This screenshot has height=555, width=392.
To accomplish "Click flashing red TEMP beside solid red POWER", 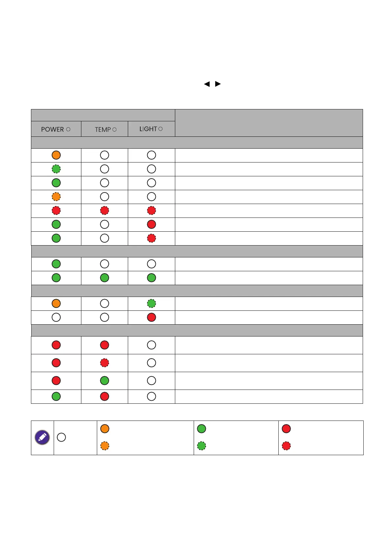I will [x=104, y=363].
